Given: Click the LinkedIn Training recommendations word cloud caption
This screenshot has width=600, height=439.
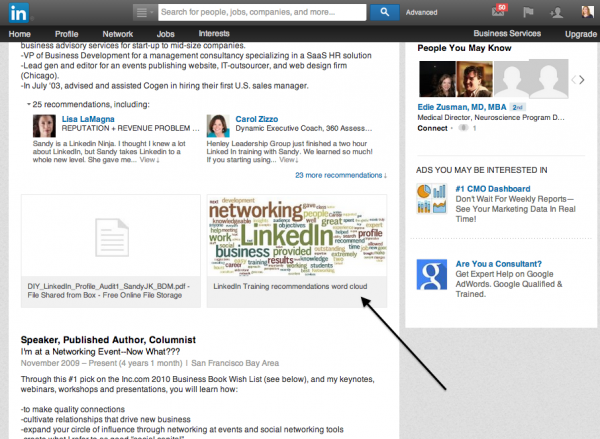Looking at the screenshot, I should tap(290, 286).
